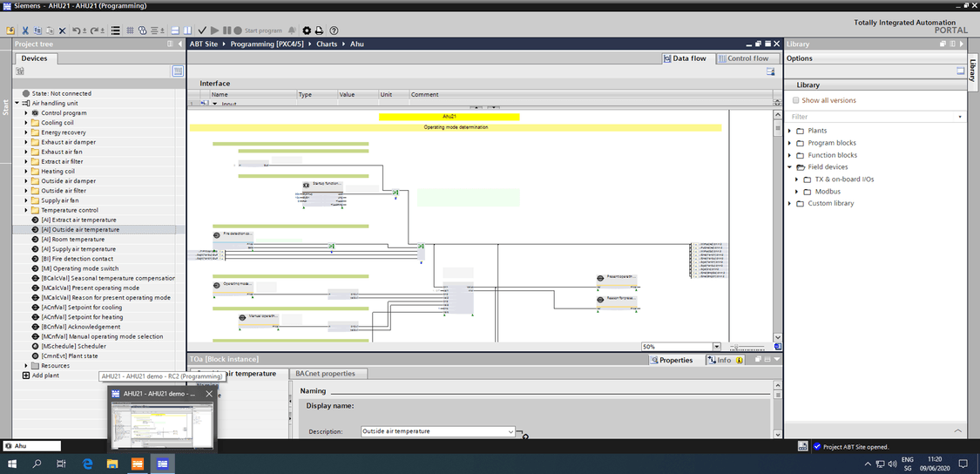Click the ABT Site breadcrumb
This screenshot has height=474, width=980.
(x=205, y=44)
